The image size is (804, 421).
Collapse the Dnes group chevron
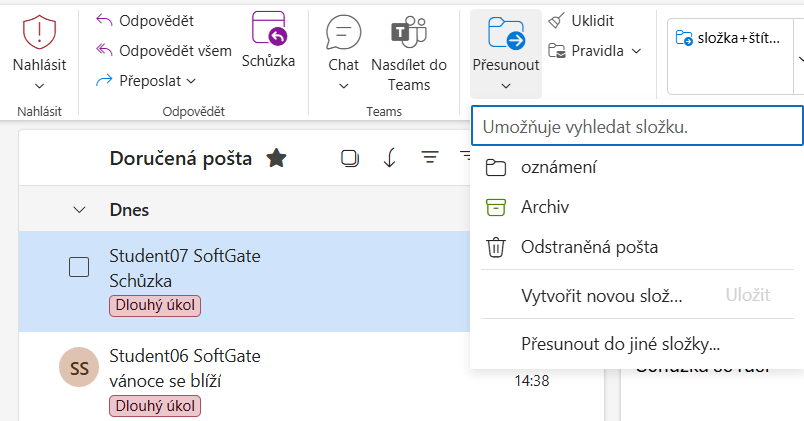pyautogui.click(x=79, y=210)
